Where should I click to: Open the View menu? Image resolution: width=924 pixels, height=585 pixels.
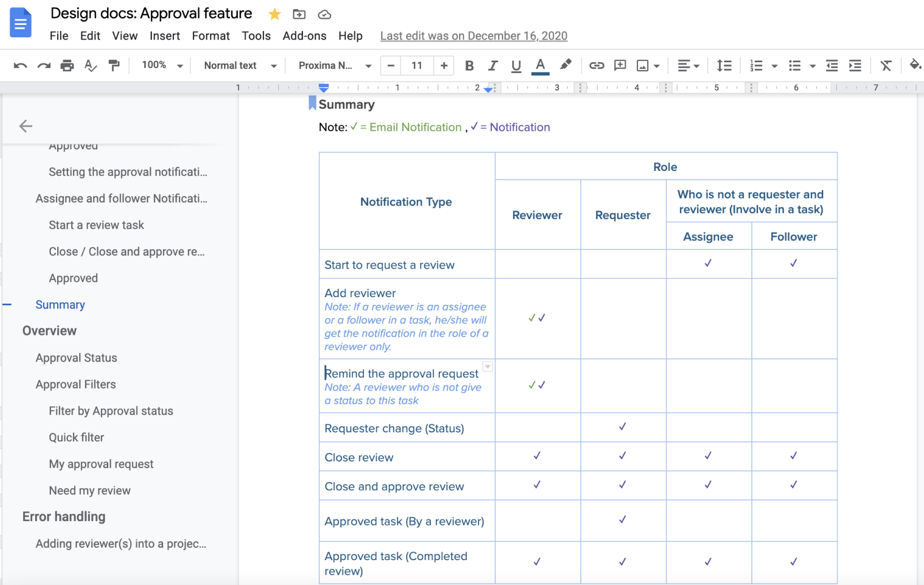pyautogui.click(x=125, y=36)
